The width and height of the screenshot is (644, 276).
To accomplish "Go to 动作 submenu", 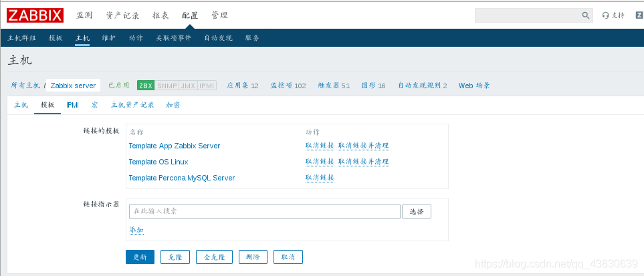I will [x=136, y=38].
